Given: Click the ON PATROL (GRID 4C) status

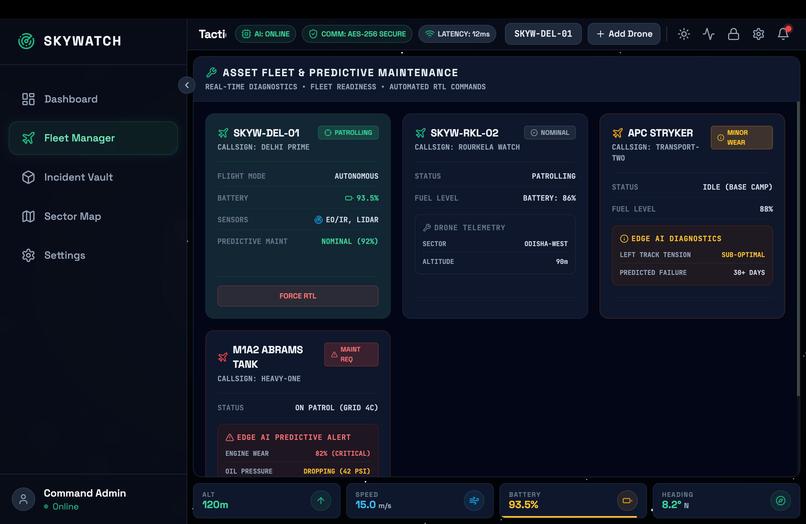Looking at the screenshot, I should pos(337,408).
